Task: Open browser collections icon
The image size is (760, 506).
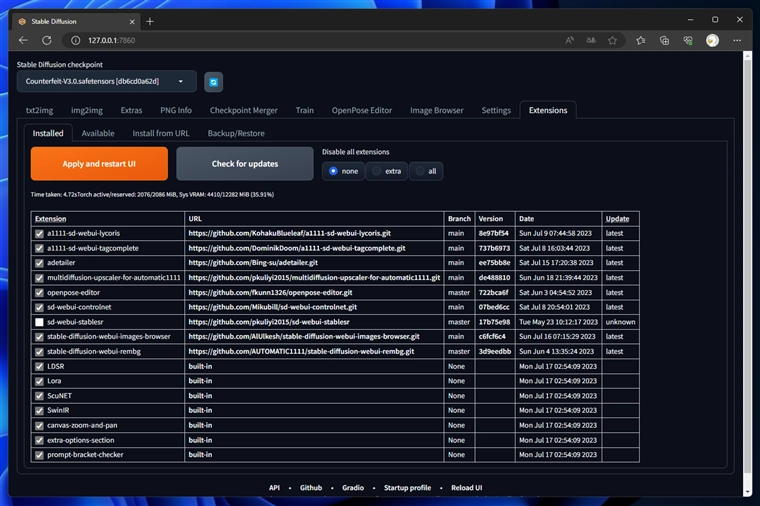Action: pos(665,40)
